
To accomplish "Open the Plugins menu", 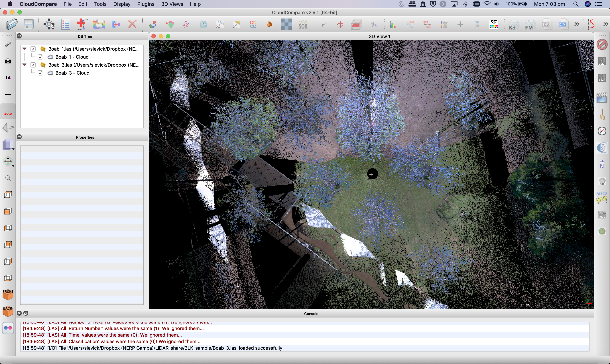I will coord(146,4).
